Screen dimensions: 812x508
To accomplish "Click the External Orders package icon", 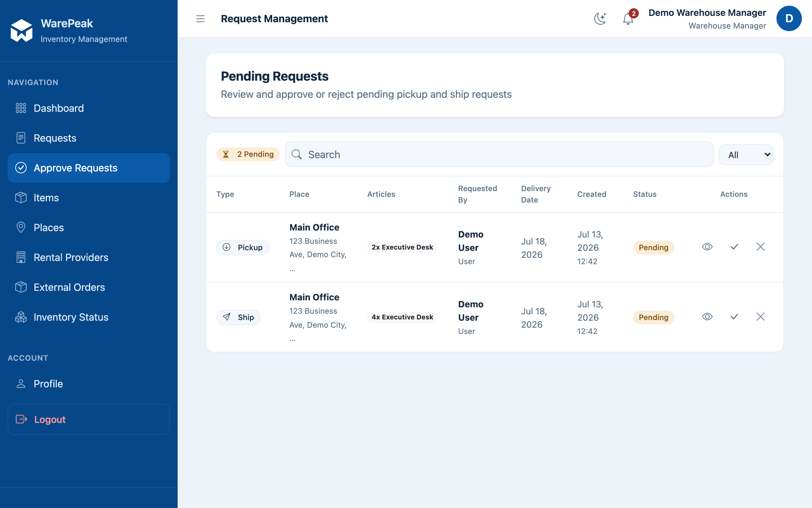I will point(21,287).
